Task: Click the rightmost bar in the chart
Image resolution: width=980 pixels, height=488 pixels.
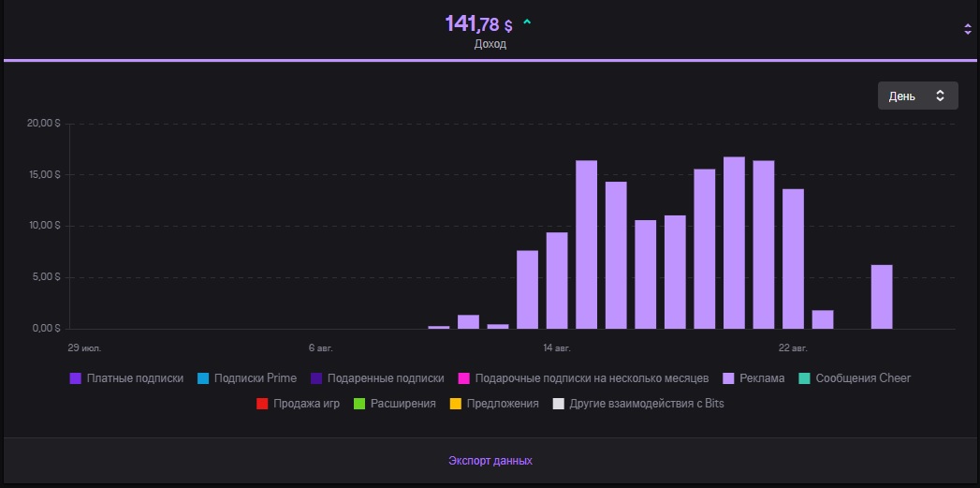Action: coord(881,297)
